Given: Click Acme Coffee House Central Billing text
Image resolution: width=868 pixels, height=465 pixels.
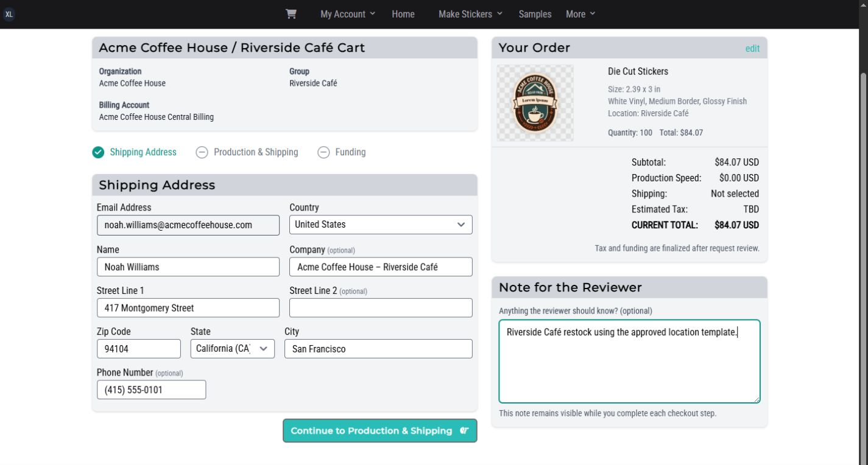Looking at the screenshot, I should 157,117.
